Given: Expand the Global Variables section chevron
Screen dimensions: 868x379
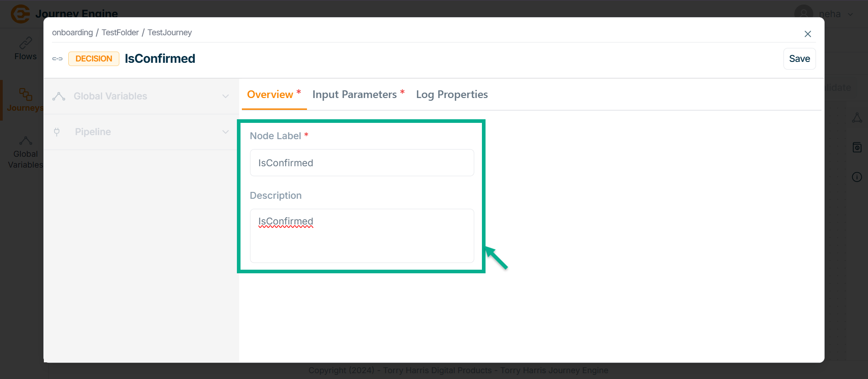Looking at the screenshot, I should pyautogui.click(x=226, y=96).
